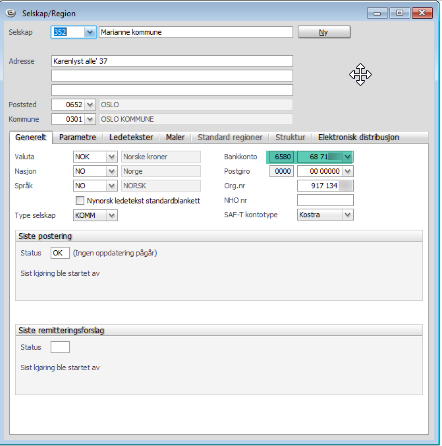Open the Kommune code dropdown

(90, 119)
